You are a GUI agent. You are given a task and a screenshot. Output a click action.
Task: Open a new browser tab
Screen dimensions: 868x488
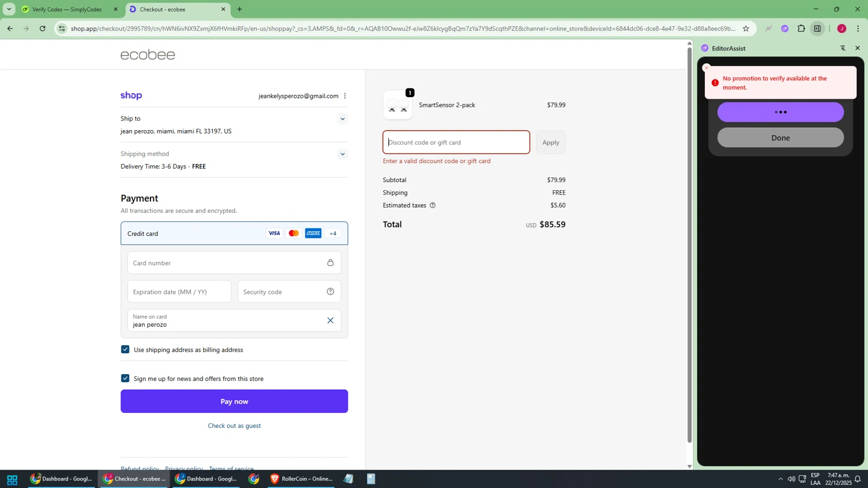coord(240,9)
